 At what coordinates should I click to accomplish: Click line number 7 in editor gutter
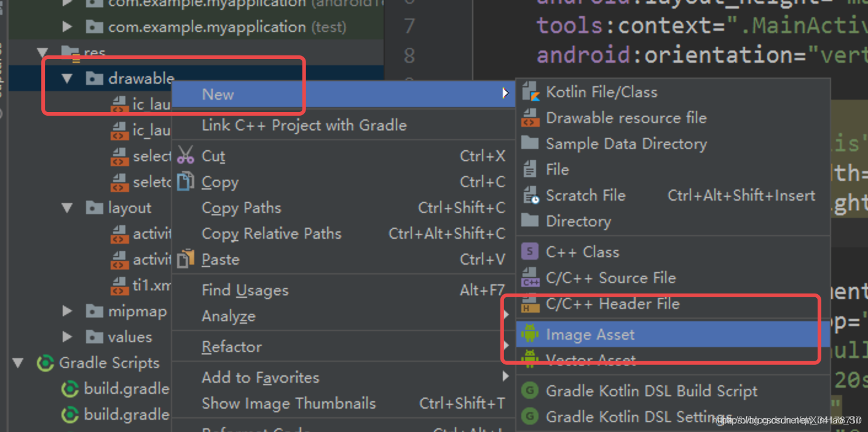point(409,26)
